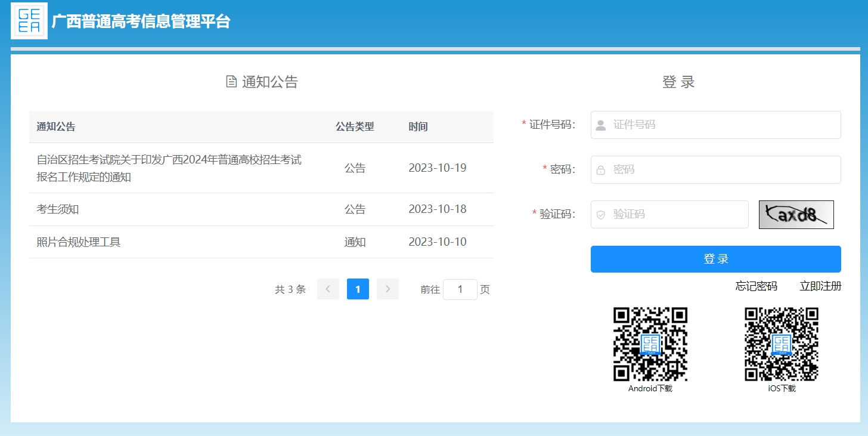Focus the 证件号码 input field

click(715, 125)
